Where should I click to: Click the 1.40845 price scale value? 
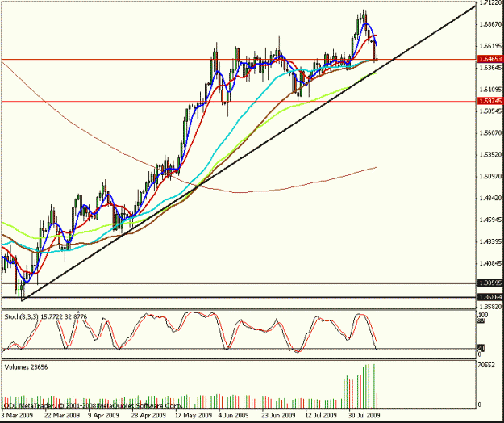click(489, 263)
